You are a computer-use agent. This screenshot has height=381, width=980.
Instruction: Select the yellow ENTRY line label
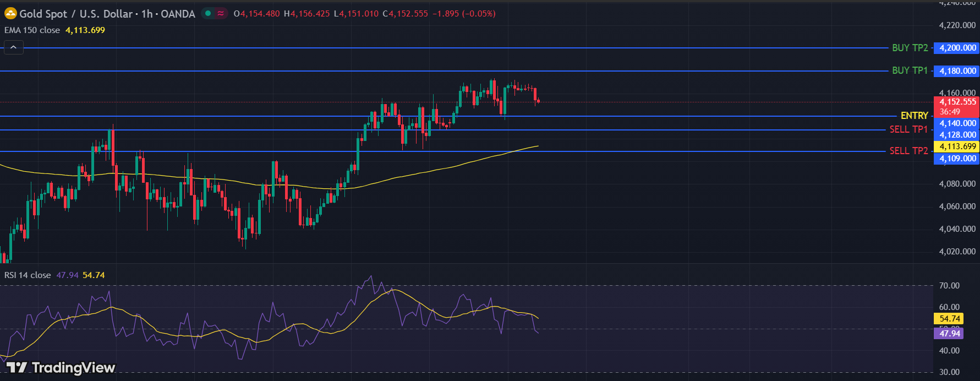(914, 116)
